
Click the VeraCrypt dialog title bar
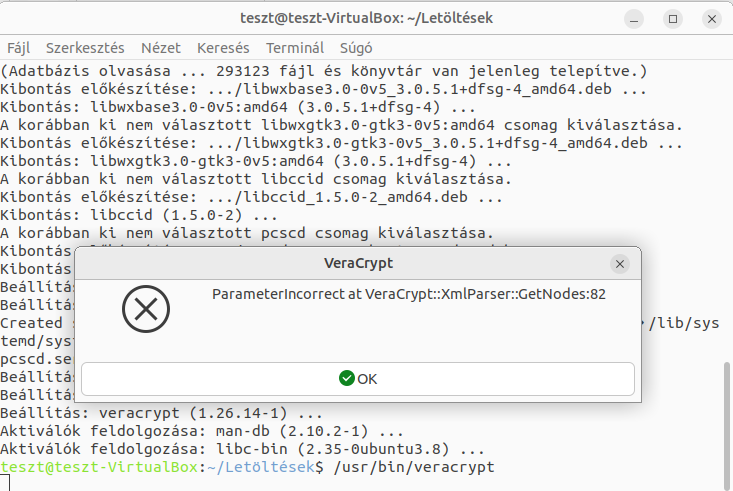point(358,263)
